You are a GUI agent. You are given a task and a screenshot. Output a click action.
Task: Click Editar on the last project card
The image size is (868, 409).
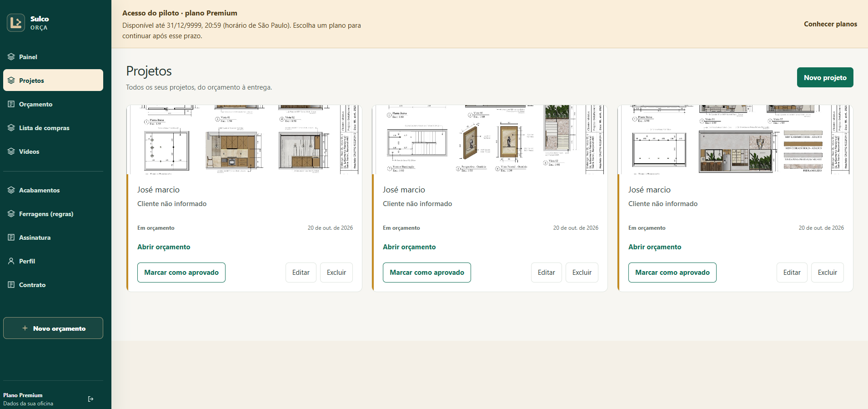[792, 273]
